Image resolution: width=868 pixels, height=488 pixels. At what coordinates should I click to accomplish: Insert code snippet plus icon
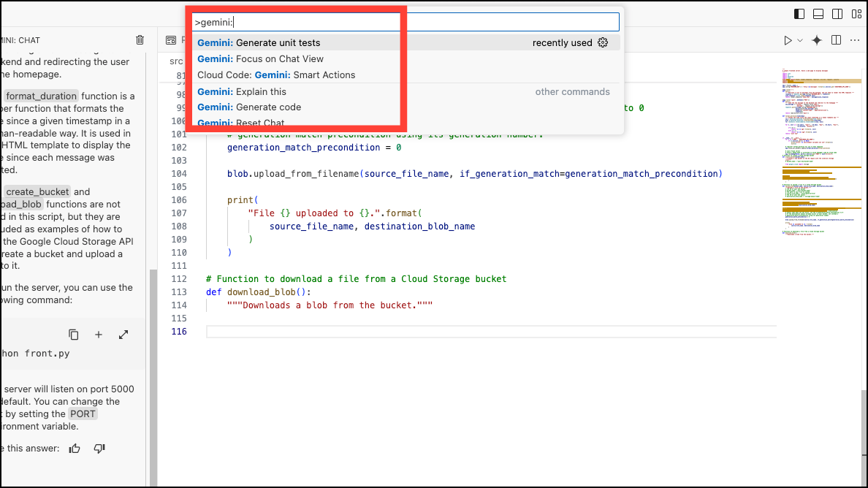[x=99, y=335]
